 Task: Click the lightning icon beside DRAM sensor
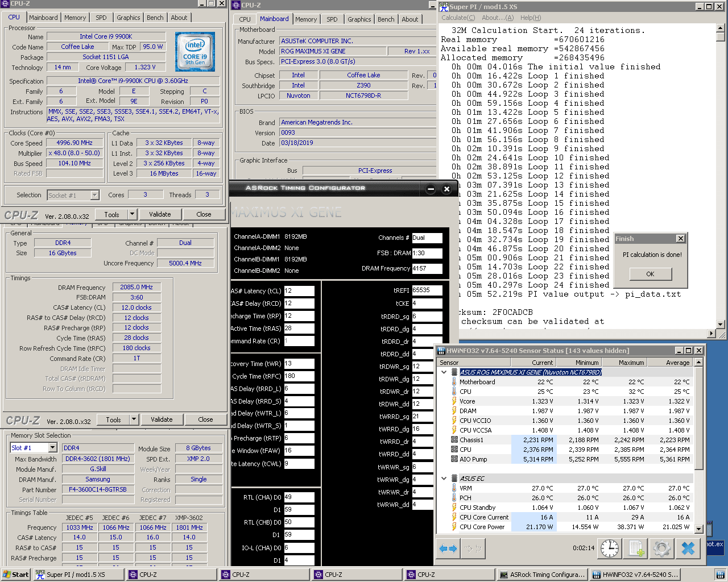pyautogui.click(x=454, y=411)
